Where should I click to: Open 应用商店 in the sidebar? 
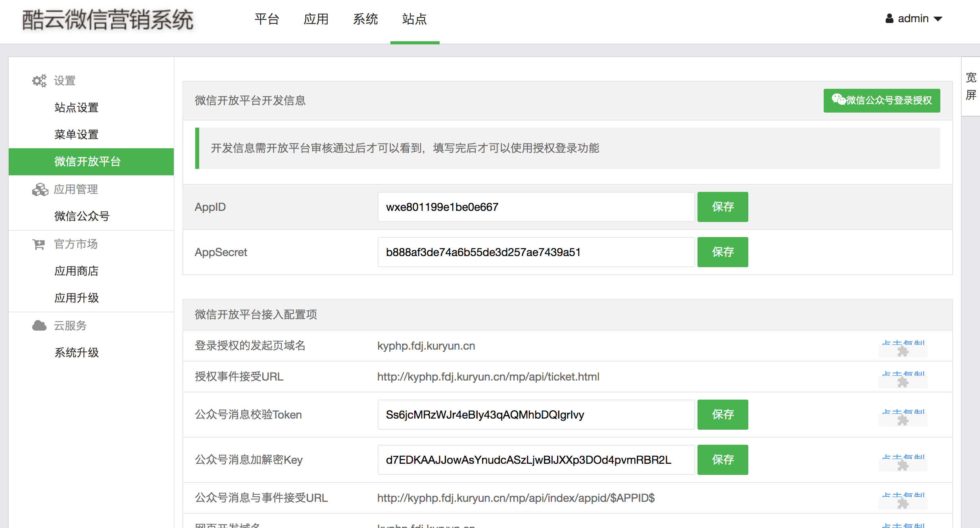tap(77, 271)
